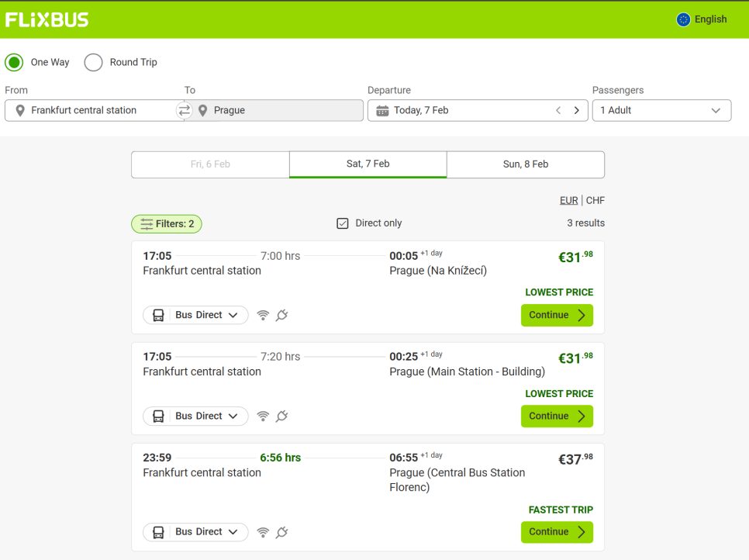Continue with the Main Station - Building trip
The image size is (749, 560).
(x=557, y=416)
